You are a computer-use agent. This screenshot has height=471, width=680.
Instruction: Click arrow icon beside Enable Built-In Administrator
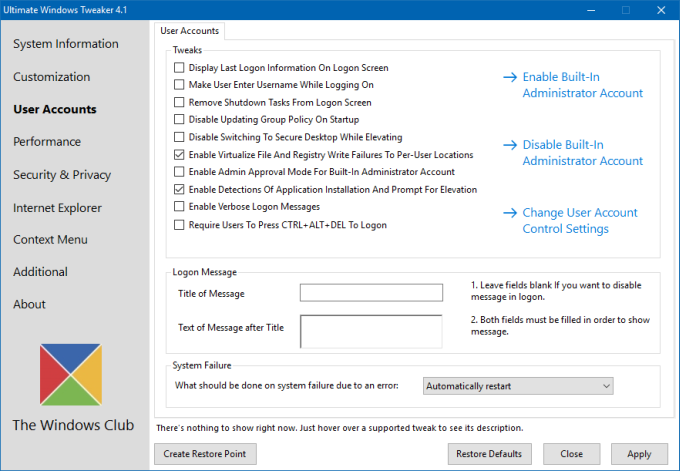click(x=510, y=77)
